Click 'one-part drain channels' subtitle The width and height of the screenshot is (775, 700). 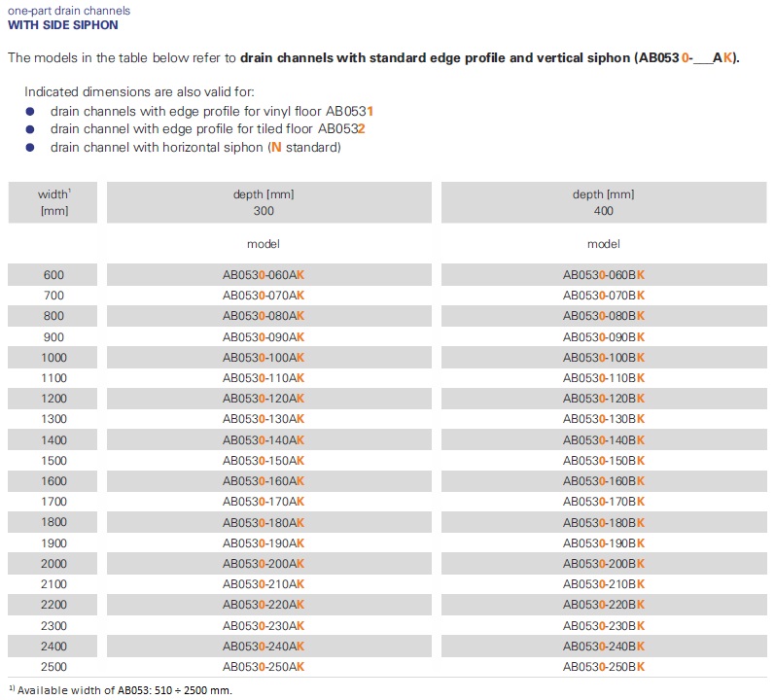(69, 11)
